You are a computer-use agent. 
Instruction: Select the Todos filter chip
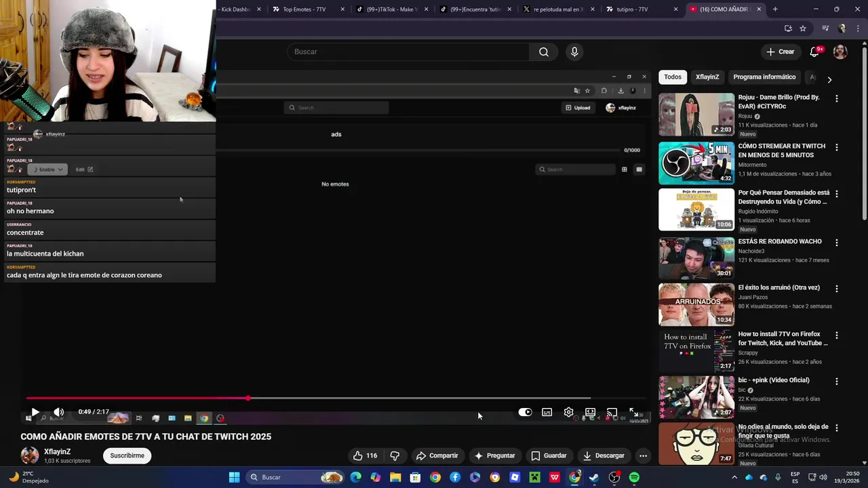[x=673, y=77]
